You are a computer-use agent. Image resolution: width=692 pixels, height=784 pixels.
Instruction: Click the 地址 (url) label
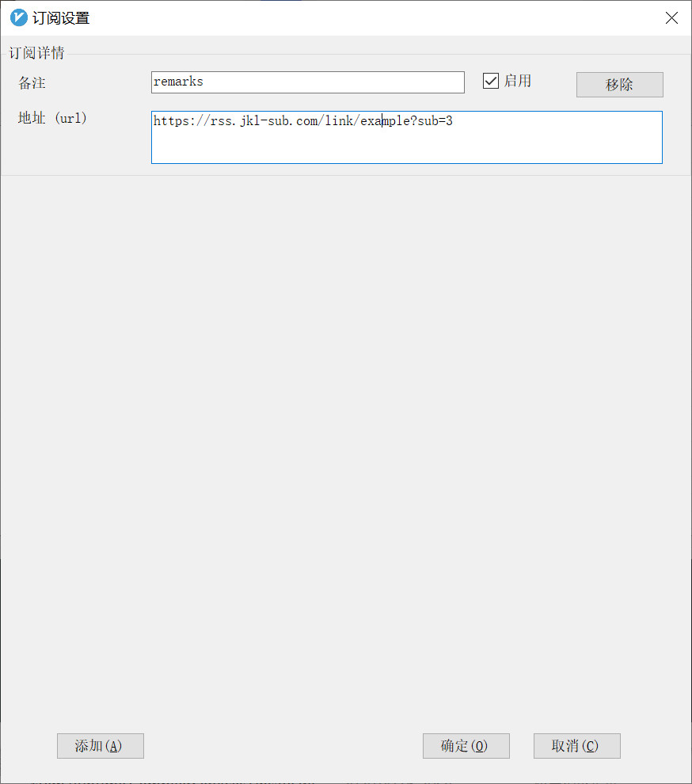(52, 118)
